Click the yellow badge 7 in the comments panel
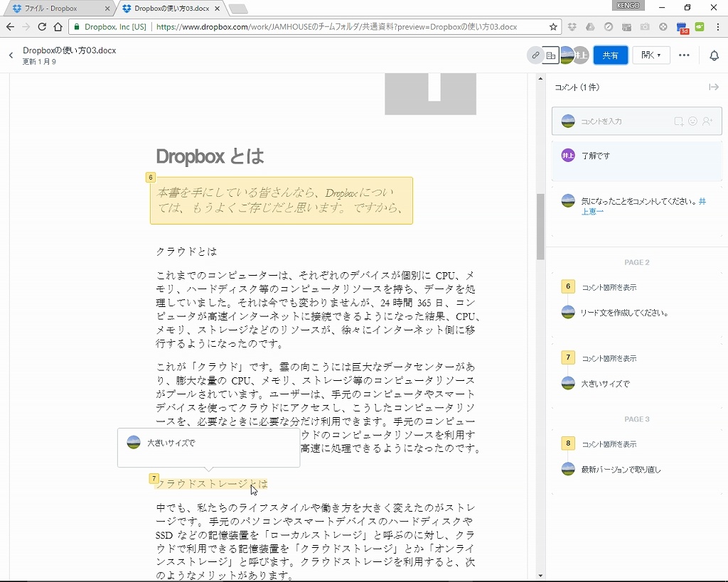Image resolution: width=728 pixels, height=582 pixels. pyautogui.click(x=568, y=357)
